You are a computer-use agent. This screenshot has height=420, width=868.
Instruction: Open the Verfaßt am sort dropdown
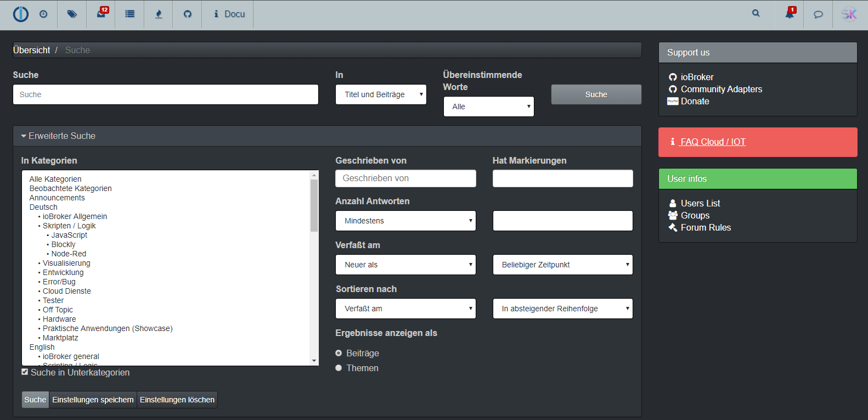click(x=405, y=309)
